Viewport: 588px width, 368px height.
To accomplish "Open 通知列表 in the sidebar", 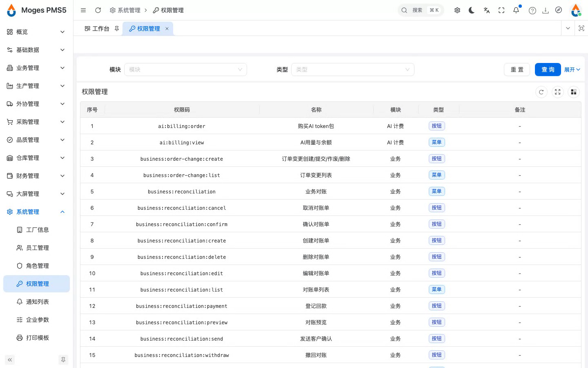I will point(36,302).
